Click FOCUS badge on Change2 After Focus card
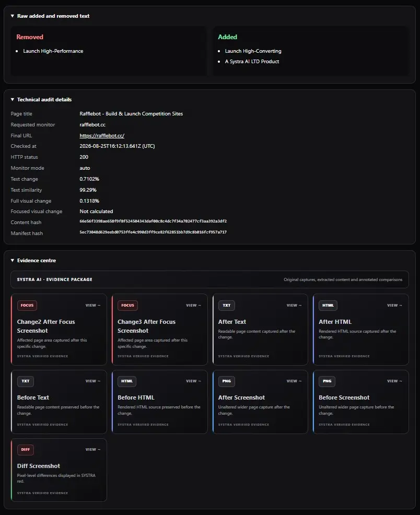The height and width of the screenshot is (515, 420). 27,306
